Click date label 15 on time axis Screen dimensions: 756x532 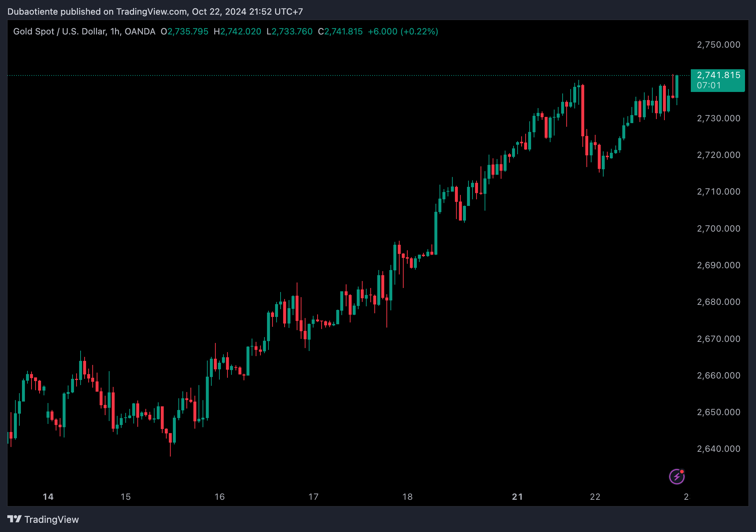click(x=126, y=497)
